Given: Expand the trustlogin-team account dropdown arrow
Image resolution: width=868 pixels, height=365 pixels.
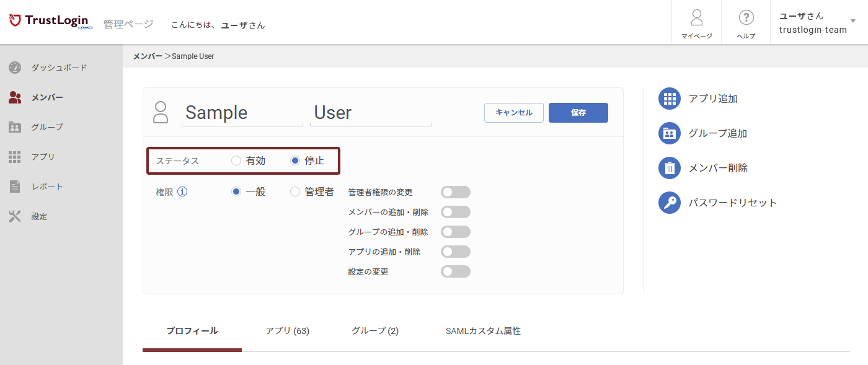Looking at the screenshot, I should tap(853, 21).
